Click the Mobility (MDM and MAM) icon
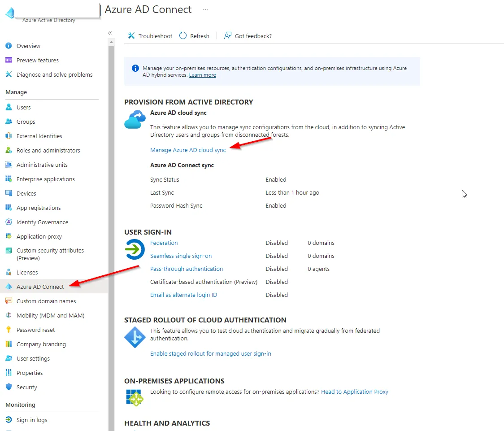This screenshot has height=431, width=504. click(x=9, y=315)
